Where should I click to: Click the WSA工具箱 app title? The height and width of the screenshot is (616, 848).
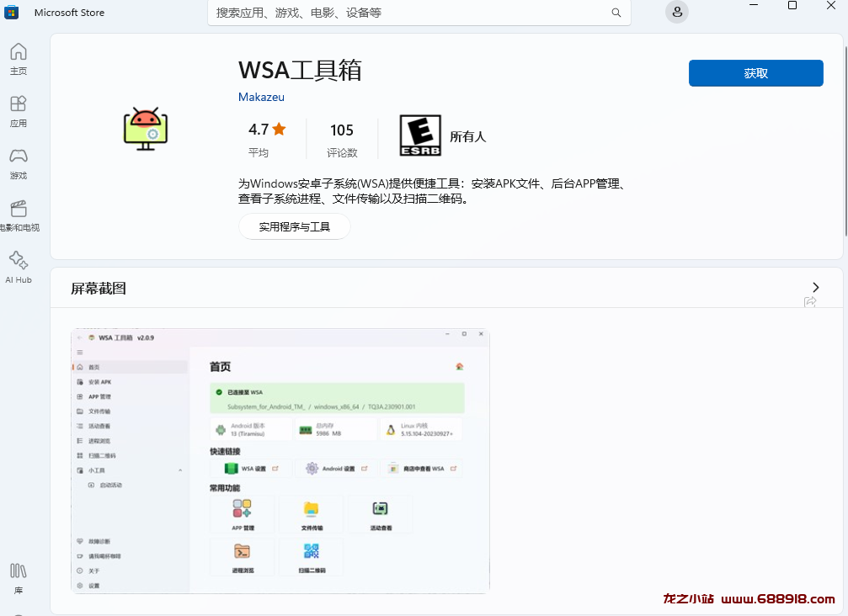click(x=300, y=71)
